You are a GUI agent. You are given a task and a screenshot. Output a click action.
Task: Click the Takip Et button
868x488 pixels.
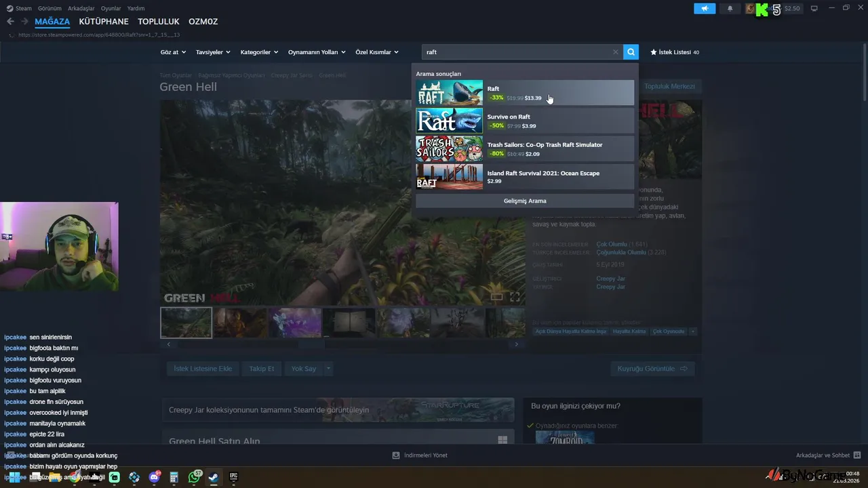[262, 369]
